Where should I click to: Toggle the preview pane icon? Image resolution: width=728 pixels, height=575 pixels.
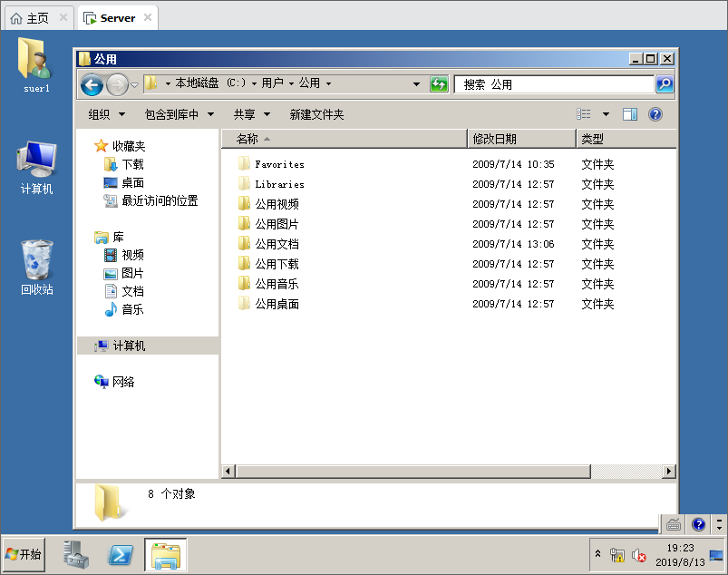(630, 114)
